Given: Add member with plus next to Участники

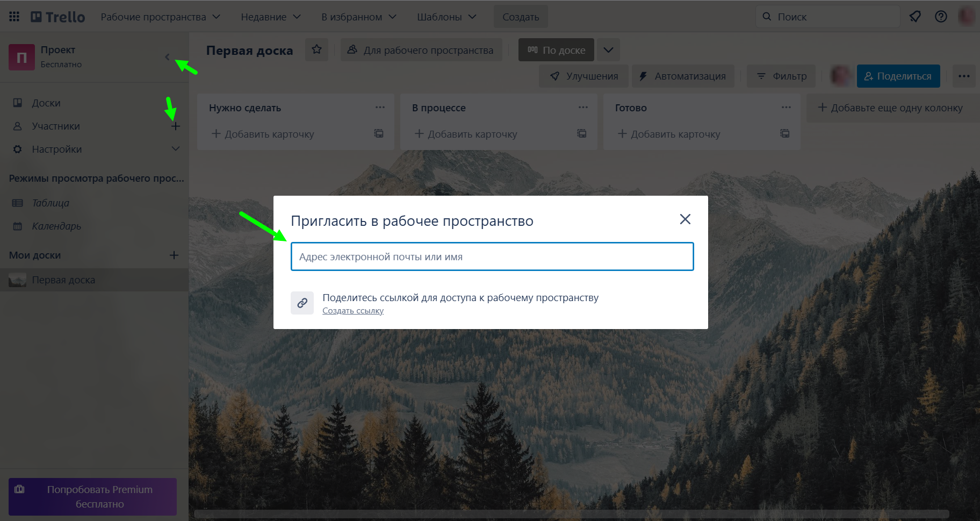Looking at the screenshot, I should (176, 126).
